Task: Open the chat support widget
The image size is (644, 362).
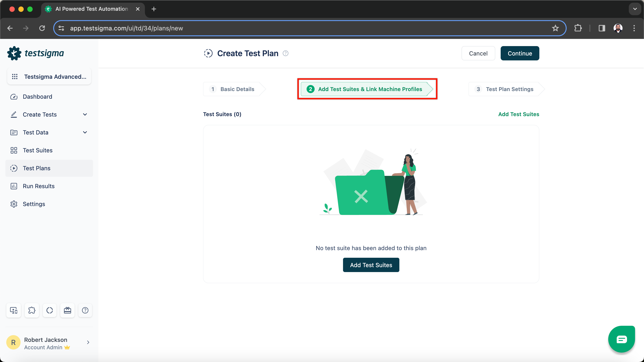Action: point(621,339)
